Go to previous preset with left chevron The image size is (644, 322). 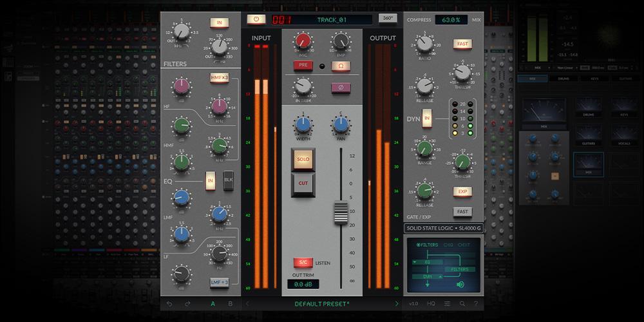point(248,303)
